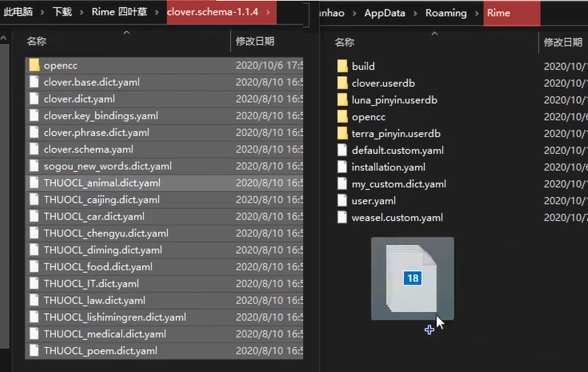The image size is (588, 372).
Task: Click date 2020/10/6 17:5 of opencc row
Action: click(x=269, y=65)
